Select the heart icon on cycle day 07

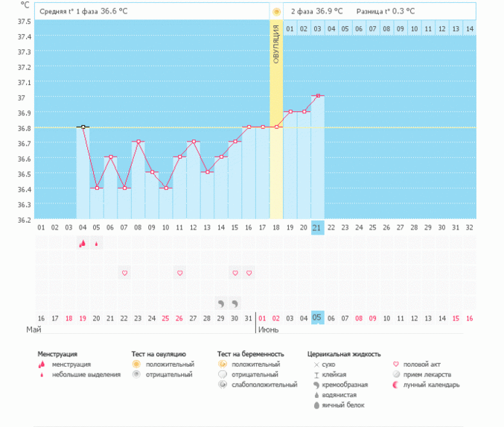pyautogui.click(x=124, y=273)
